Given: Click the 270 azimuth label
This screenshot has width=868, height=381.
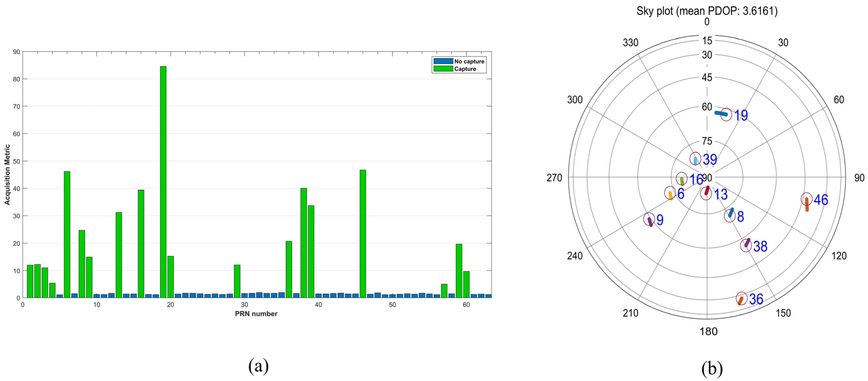Looking at the screenshot, I should point(554,178).
